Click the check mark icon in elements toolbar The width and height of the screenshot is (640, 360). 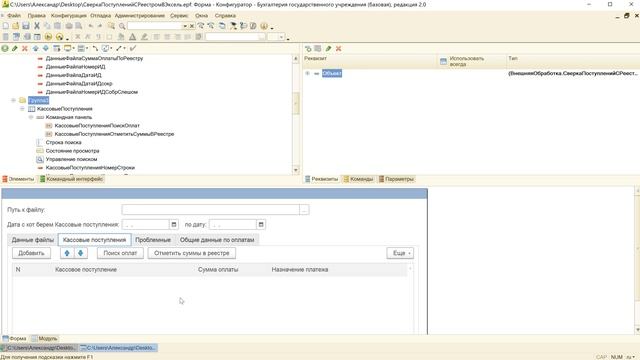[x=133, y=48]
